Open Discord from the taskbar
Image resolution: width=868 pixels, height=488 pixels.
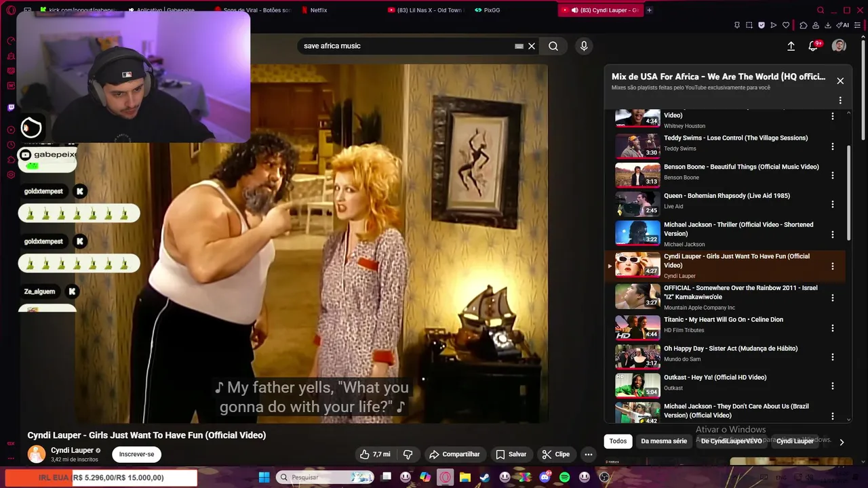click(x=545, y=477)
